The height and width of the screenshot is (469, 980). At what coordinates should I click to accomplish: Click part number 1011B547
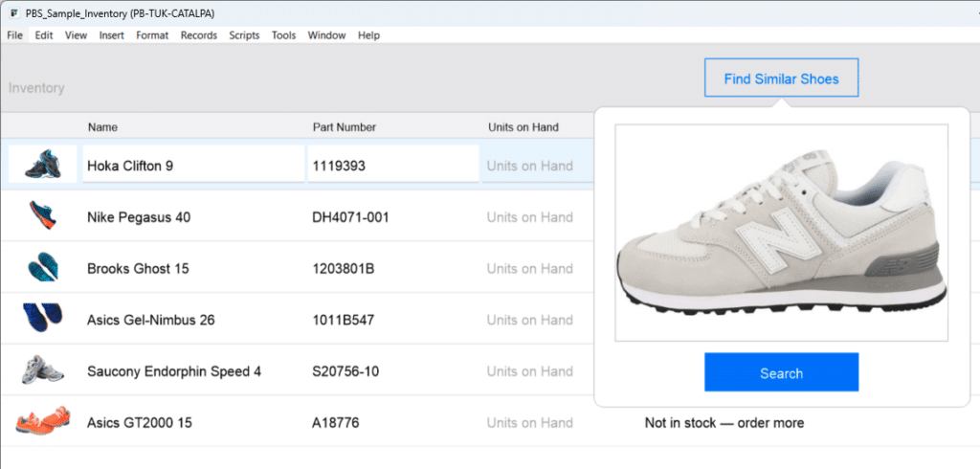pos(344,321)
